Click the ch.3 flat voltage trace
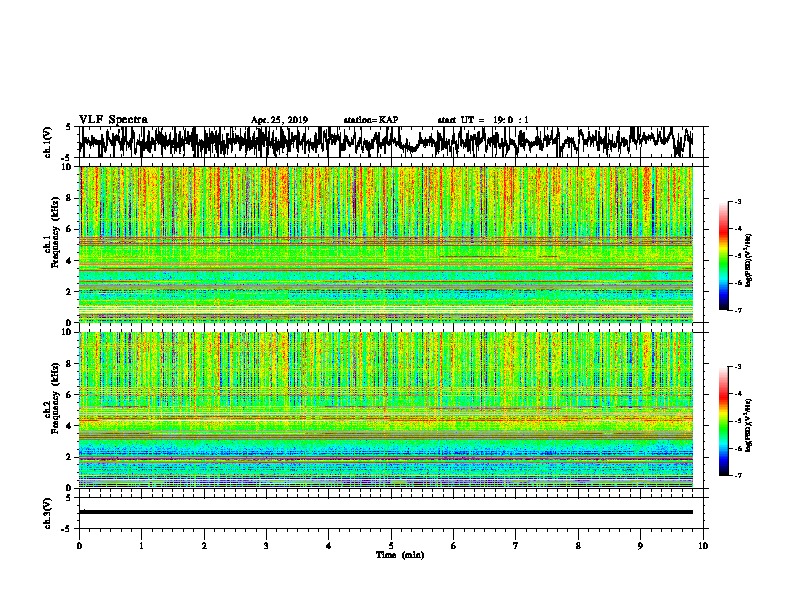792x612 pixels. click(x=386, y=512)
